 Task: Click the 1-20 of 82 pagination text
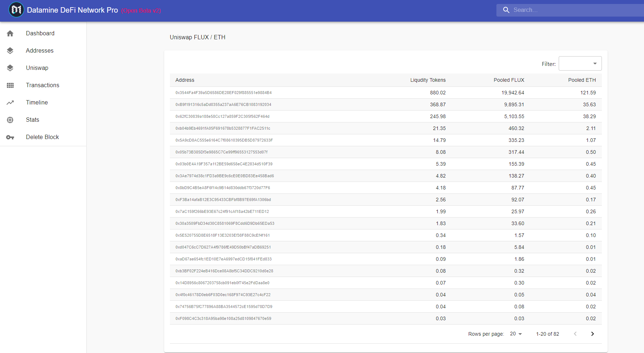pos(548,334)
